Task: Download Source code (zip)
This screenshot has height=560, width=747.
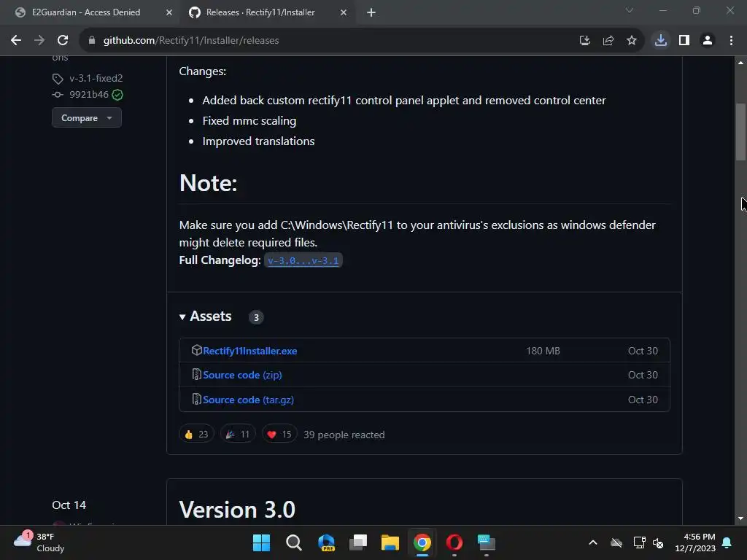Action: click(x=242, y=376)
